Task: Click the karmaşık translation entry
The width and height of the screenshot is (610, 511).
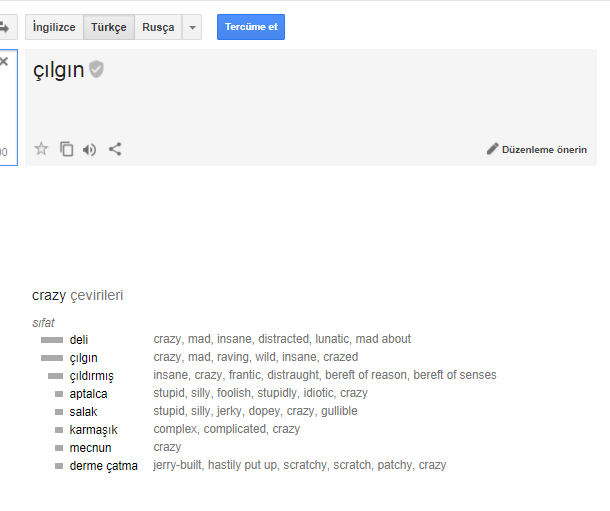Action: pyautogui.click(x=93, y=430)
